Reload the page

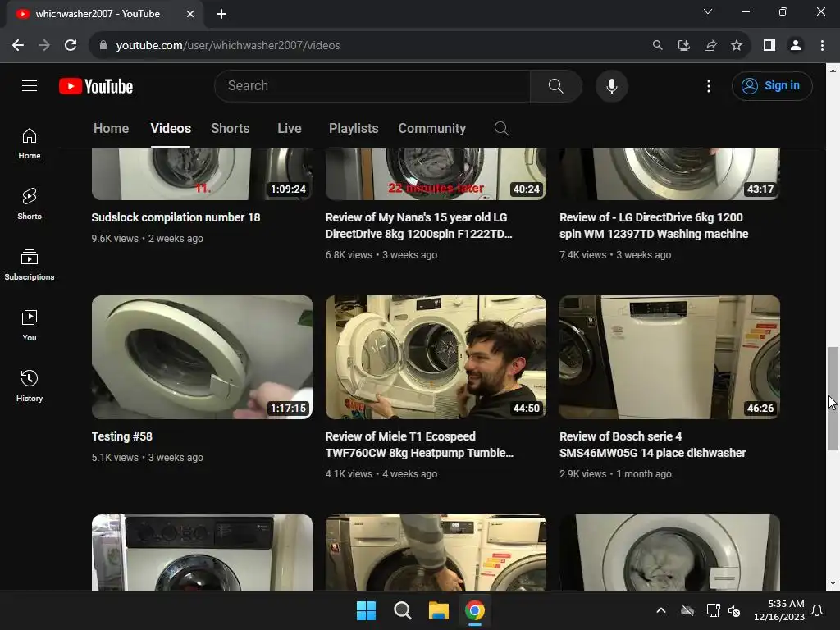tap(71, 46)
